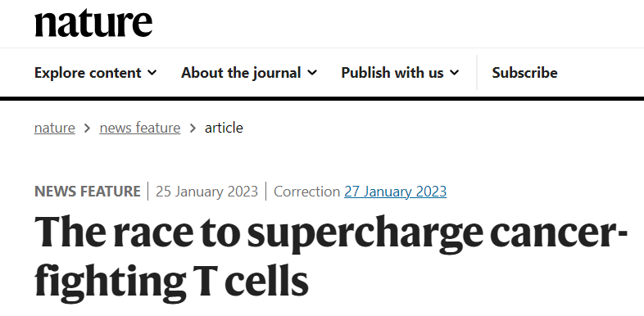The height and width of the screenshot is (316, 644).
Task: Click the 25 January 2023 publication date
Action: click(x=206, y=192)
